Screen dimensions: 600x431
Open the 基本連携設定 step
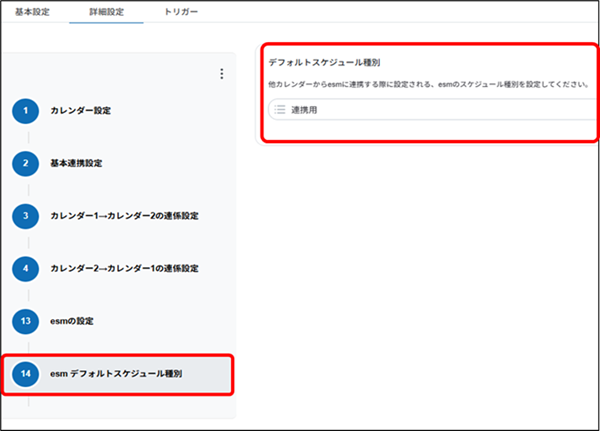pyautogui.click(x=76, y=162)
